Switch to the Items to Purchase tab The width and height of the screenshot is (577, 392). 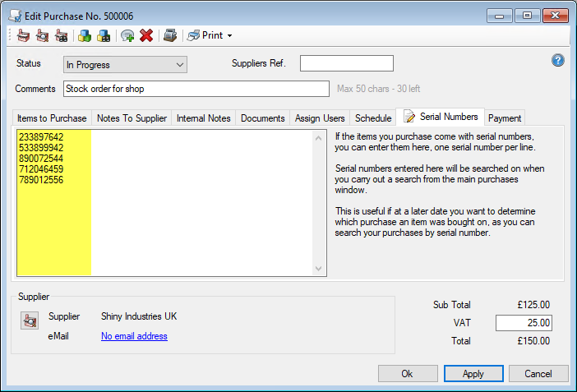[51, 118]
